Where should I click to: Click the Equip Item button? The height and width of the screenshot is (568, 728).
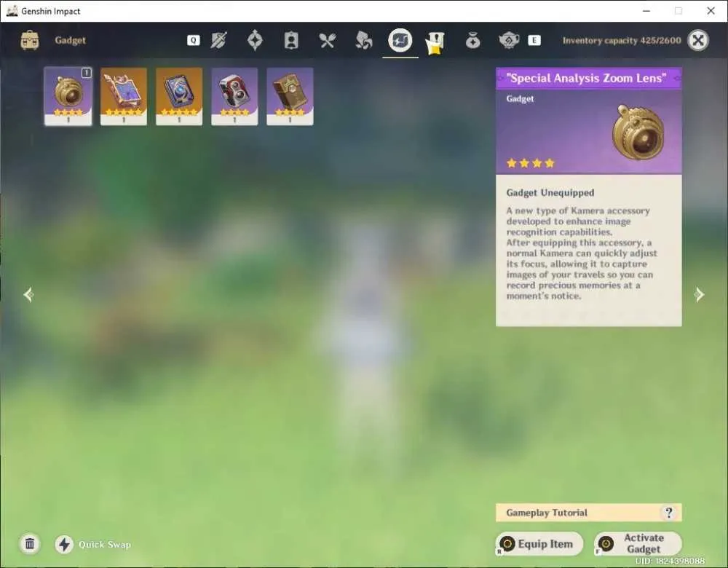coord(539,544)
